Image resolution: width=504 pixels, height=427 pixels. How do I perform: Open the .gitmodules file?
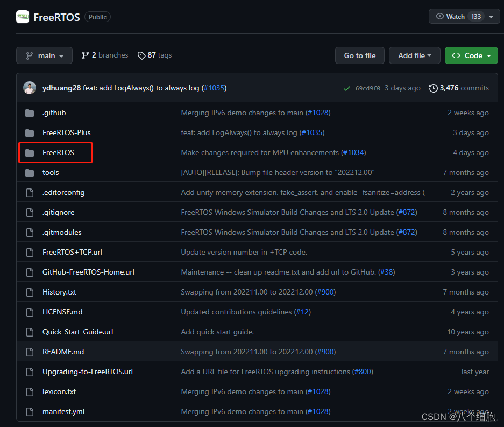coord(62,233)
